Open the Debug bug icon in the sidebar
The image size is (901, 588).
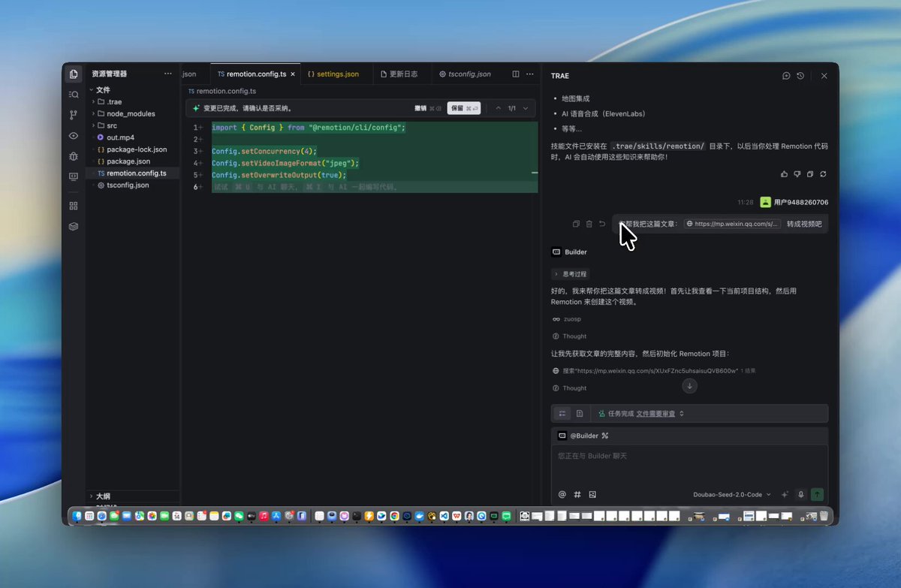coord(73,156)
